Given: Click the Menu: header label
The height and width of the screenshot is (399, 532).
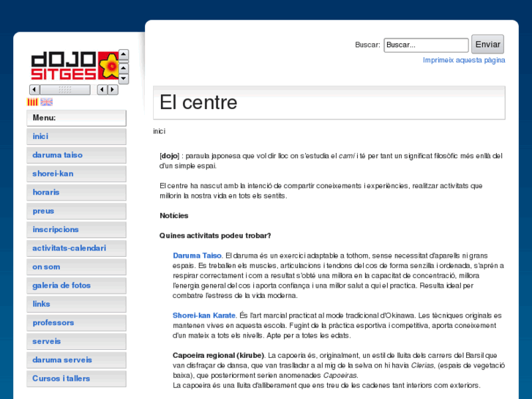Looking at the screenshot, I should (x=44, y=118).
